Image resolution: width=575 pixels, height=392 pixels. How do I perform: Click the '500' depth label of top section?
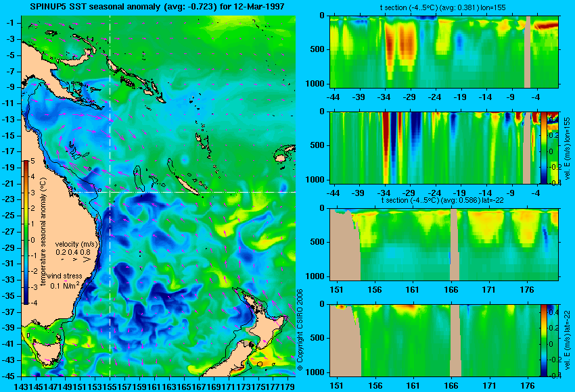point(317,49)
